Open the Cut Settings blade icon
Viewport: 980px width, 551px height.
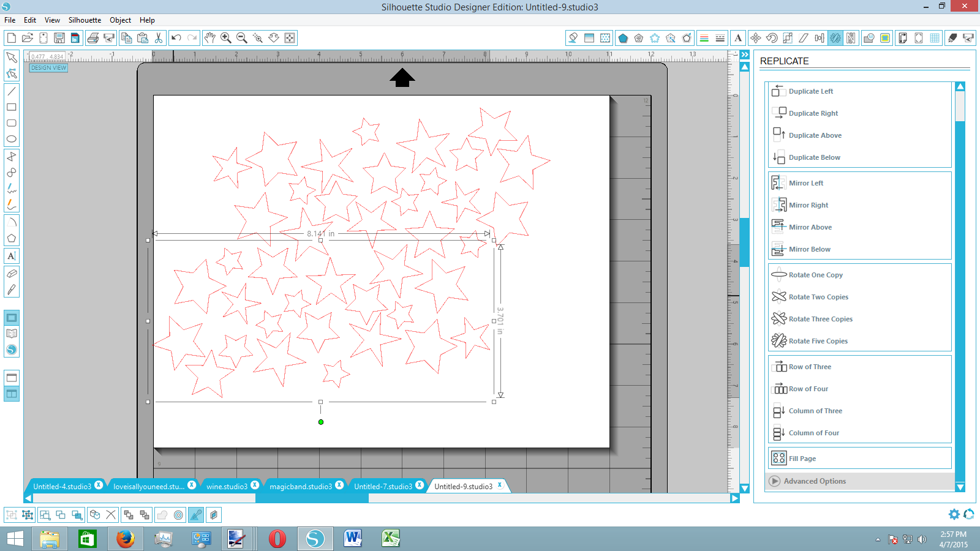coord(952,38)
